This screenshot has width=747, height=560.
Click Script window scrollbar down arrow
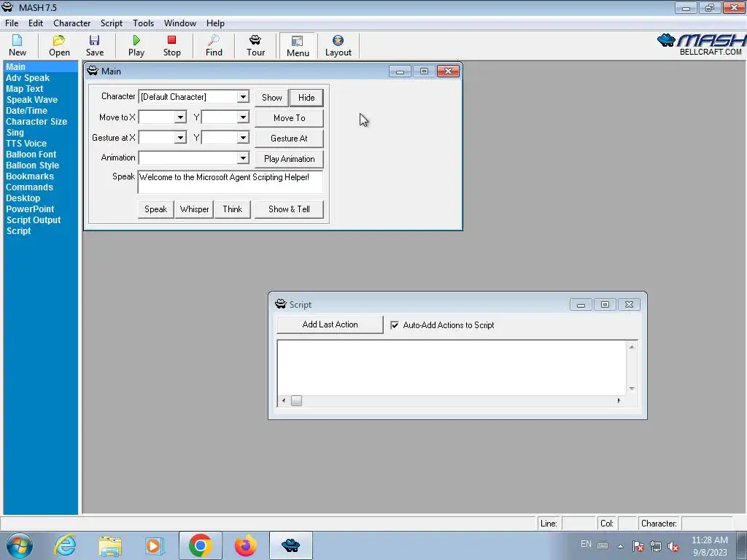(x=632, y=389)
